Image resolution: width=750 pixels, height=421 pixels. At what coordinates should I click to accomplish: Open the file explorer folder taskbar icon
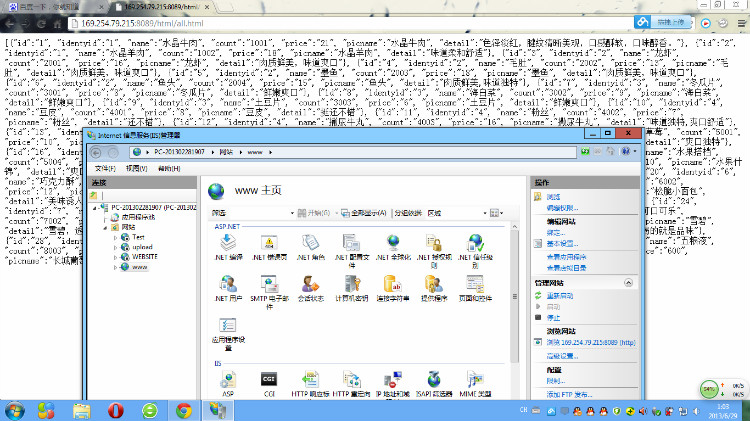click(x=81, y=410)
